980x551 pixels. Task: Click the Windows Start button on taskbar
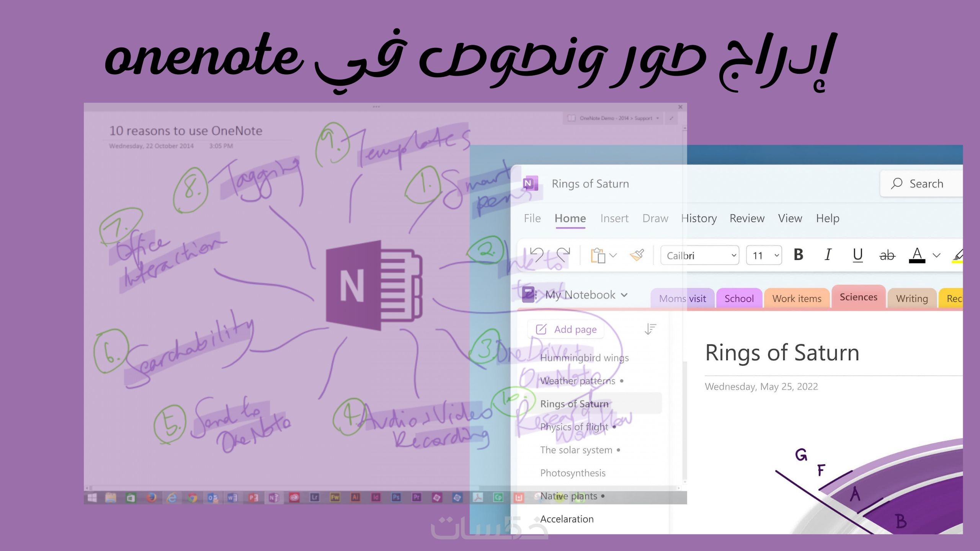coord(92,497)
